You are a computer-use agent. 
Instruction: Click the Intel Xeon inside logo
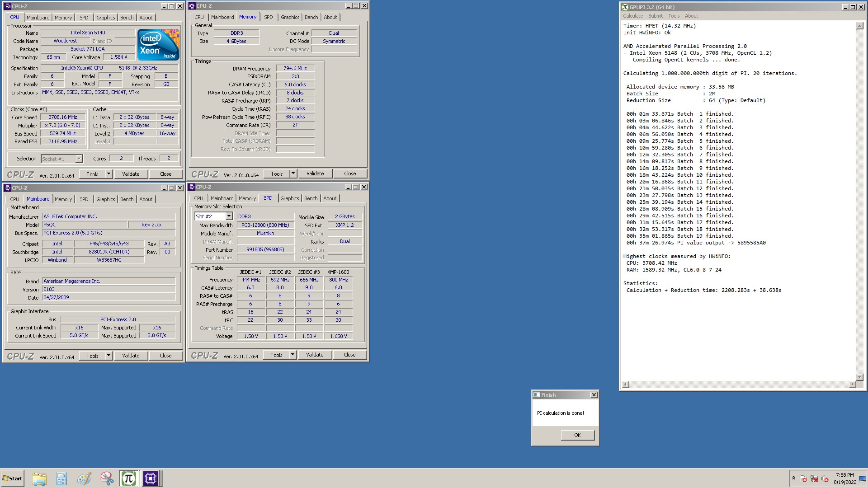tap(158, 45)
